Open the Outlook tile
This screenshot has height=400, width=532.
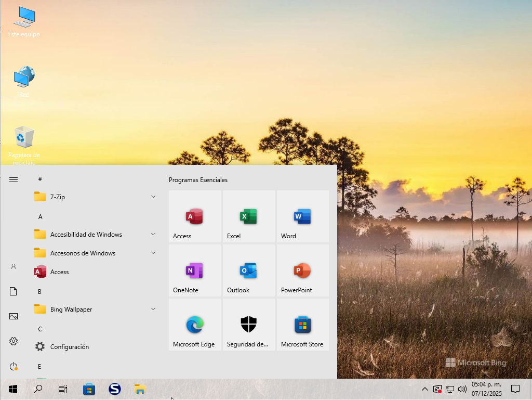(248, 270)
